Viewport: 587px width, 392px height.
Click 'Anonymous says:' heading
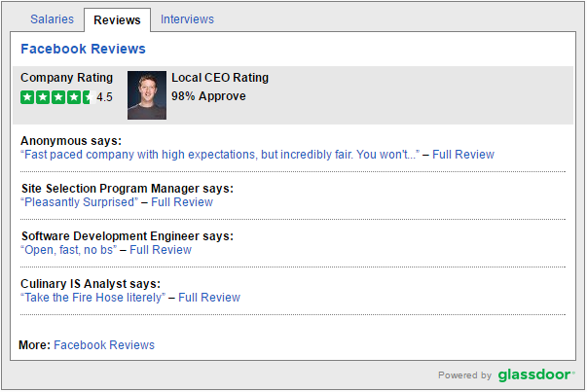pyautogui.click(x=71, y=141)
